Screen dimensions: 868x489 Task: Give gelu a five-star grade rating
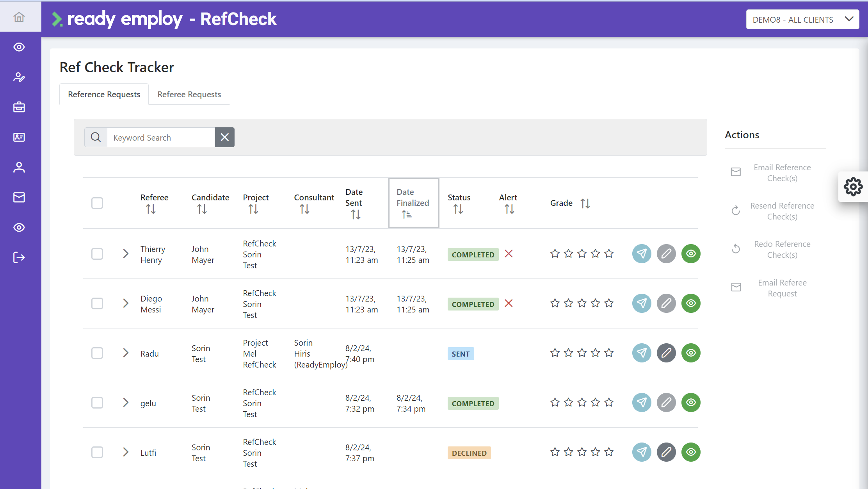click(x=608, y=402)
